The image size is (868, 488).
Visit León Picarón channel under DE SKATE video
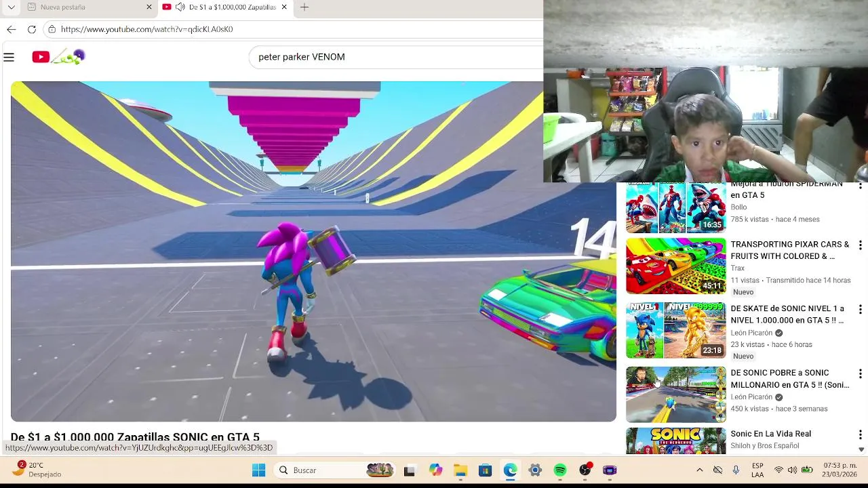[751, 333]
